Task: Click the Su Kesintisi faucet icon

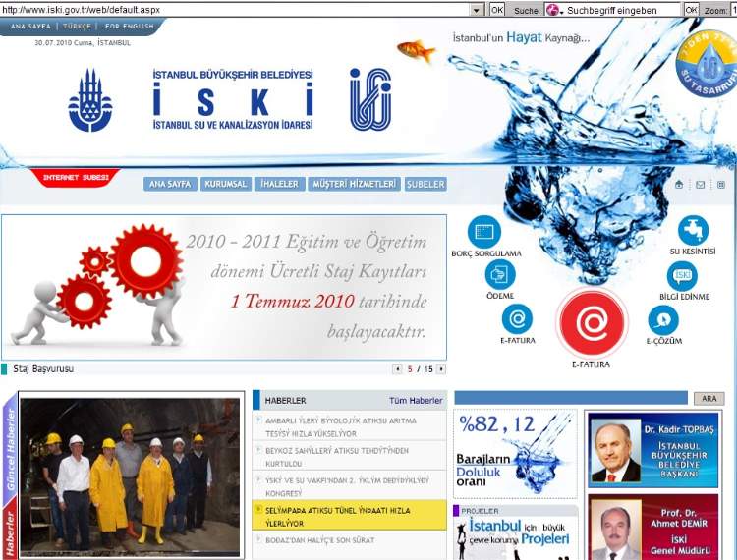Action: pyautogui.click(x=693, y=231)
